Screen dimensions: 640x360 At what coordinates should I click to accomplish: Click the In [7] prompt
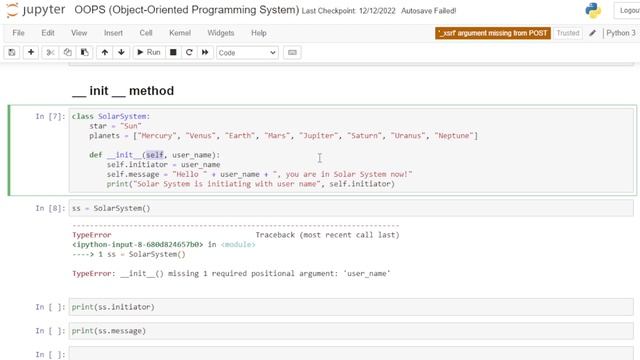click(50, 117)
